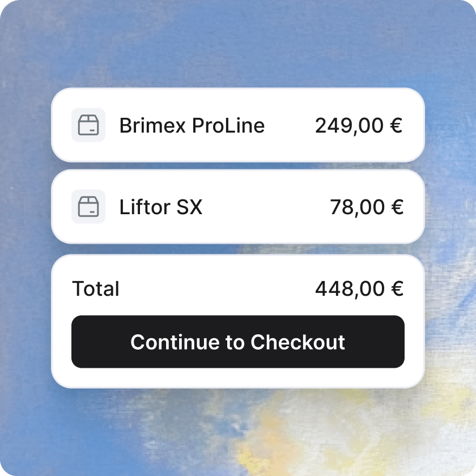The width and height of the screenshot is (476, 476).
Task: Click the 249,00 € price label
Action: coord(359,125)
